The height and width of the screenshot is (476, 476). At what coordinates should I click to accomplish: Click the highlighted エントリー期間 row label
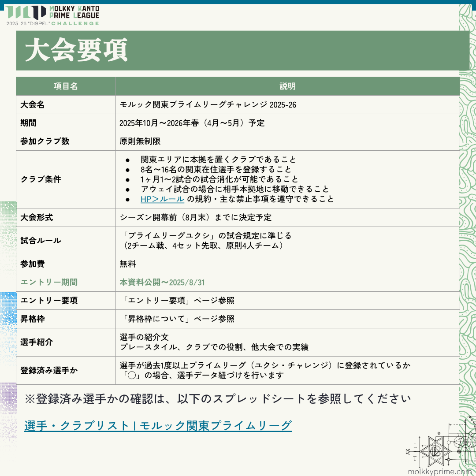pos(49,282)
